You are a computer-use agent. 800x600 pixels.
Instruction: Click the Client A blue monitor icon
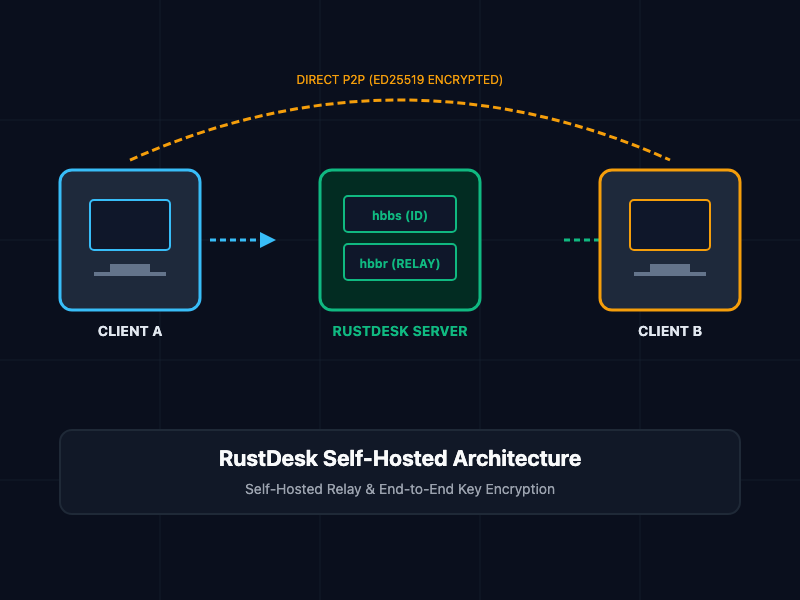click(x=130, y=238)
